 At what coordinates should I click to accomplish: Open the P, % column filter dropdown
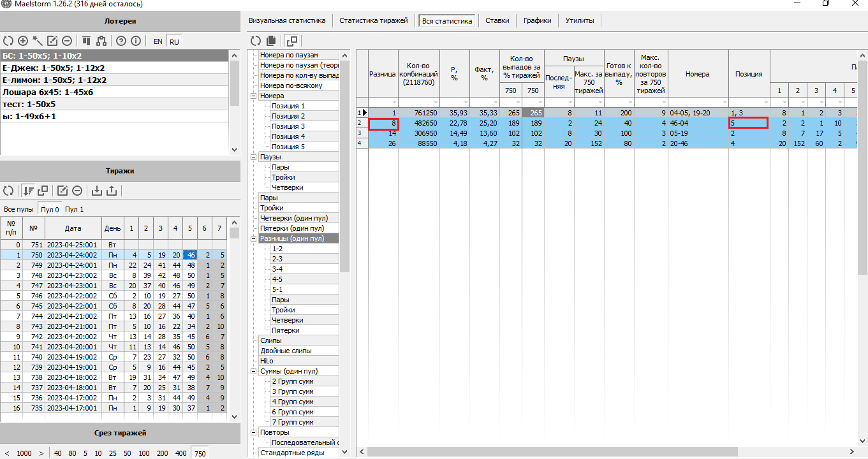(x=465, y=103)
